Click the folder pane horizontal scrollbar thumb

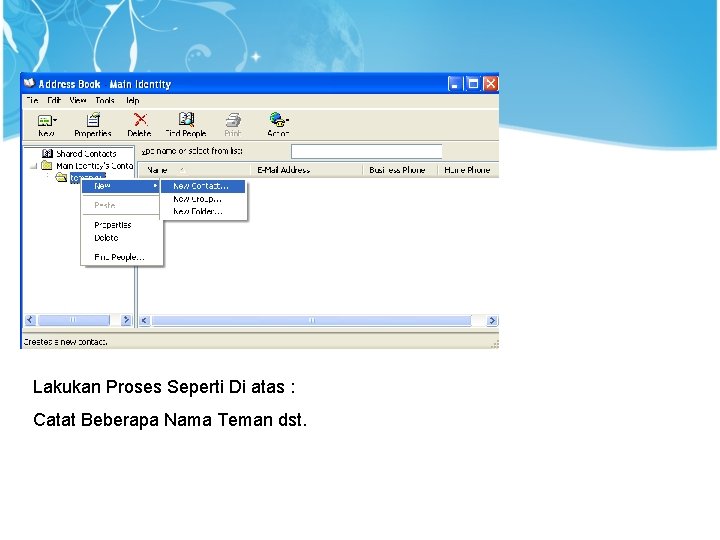click(73, 320)
